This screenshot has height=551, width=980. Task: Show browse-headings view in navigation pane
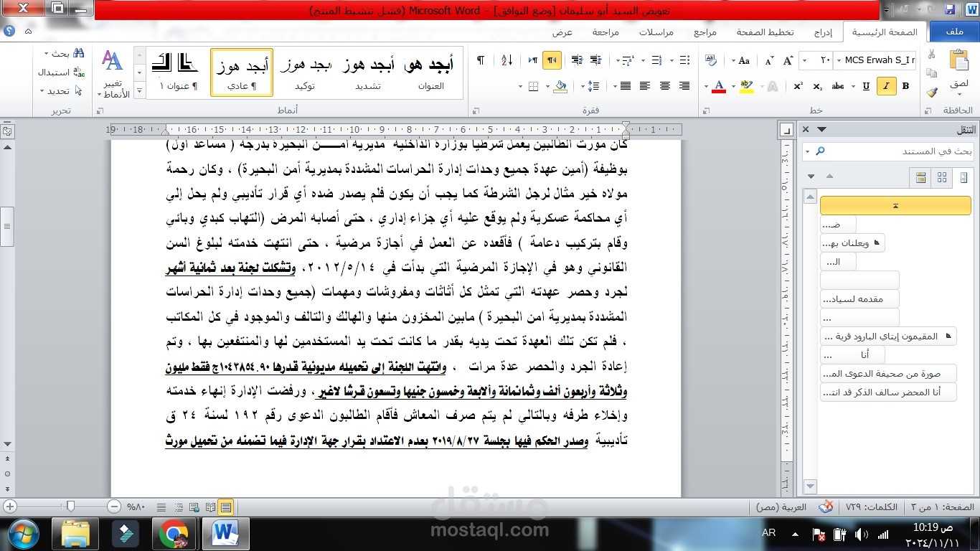pyautogui.click(x=963, y=177)
